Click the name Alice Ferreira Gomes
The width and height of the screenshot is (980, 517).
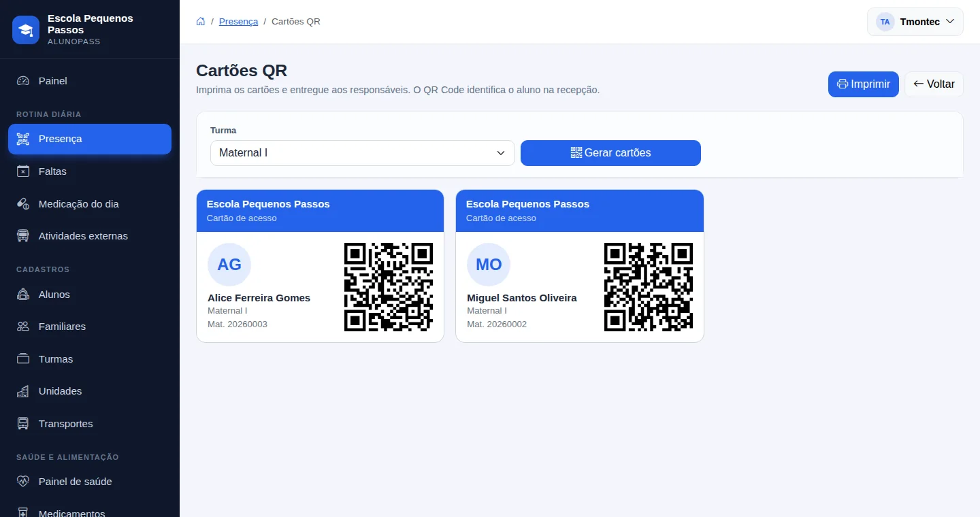pos(259,298)
